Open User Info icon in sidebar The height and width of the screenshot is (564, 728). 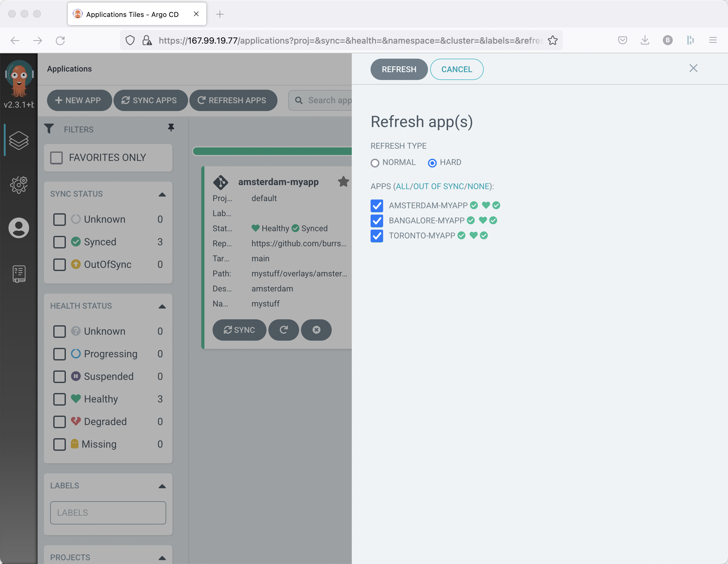coord(19,228)
